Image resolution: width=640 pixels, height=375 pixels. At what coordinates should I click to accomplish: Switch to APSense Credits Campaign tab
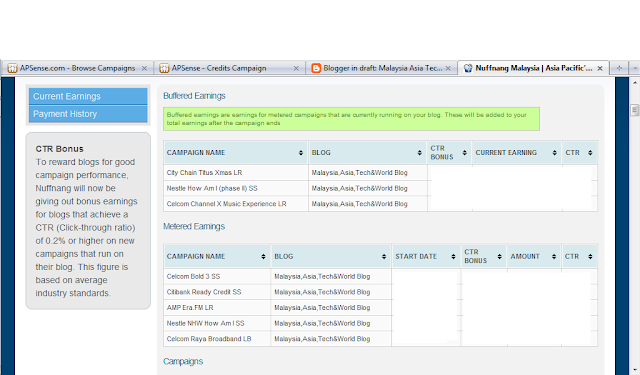coord(229,68)
